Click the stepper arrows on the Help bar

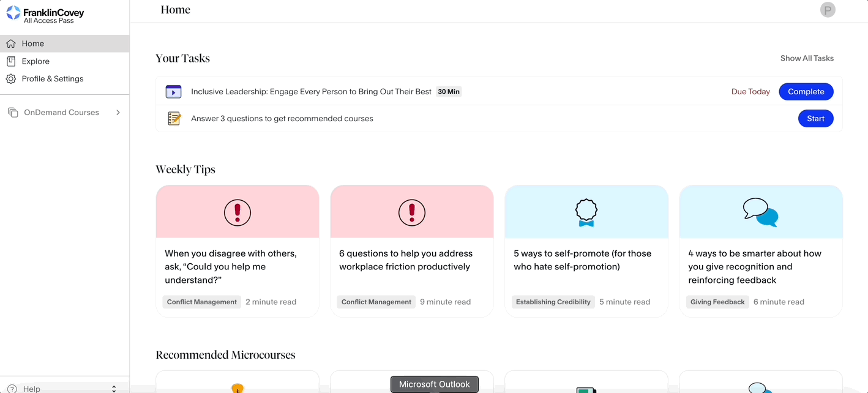pyautogui.click(x=113, y=388)
